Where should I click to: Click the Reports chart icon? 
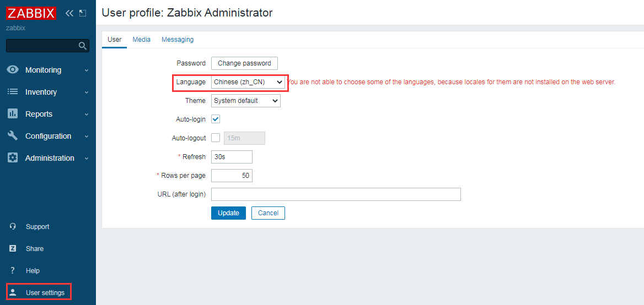13,114
